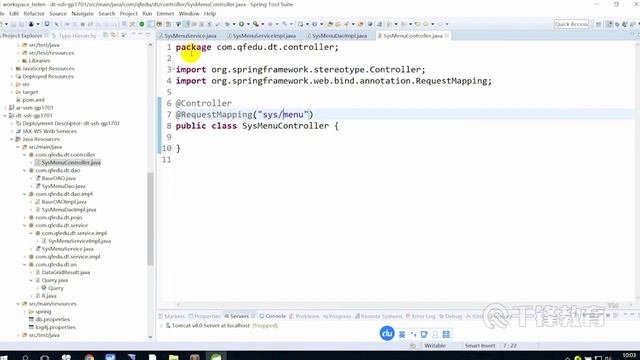The image size is (640, 360).
Task: Open the External Tools run dropdown arrow
Action: coord(262,24)
